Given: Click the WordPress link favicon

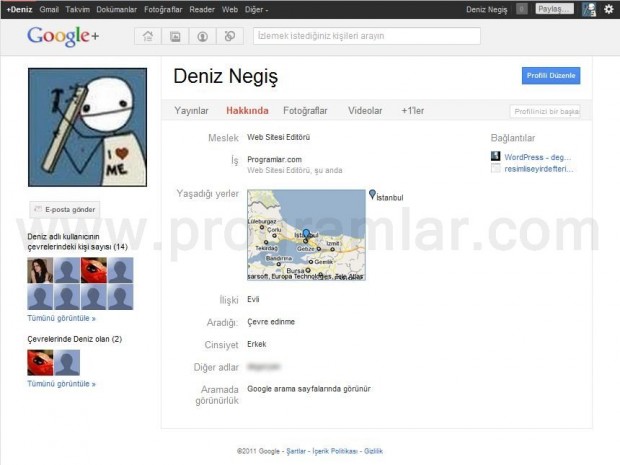Looking at the screenshot, I should [495, 156].
